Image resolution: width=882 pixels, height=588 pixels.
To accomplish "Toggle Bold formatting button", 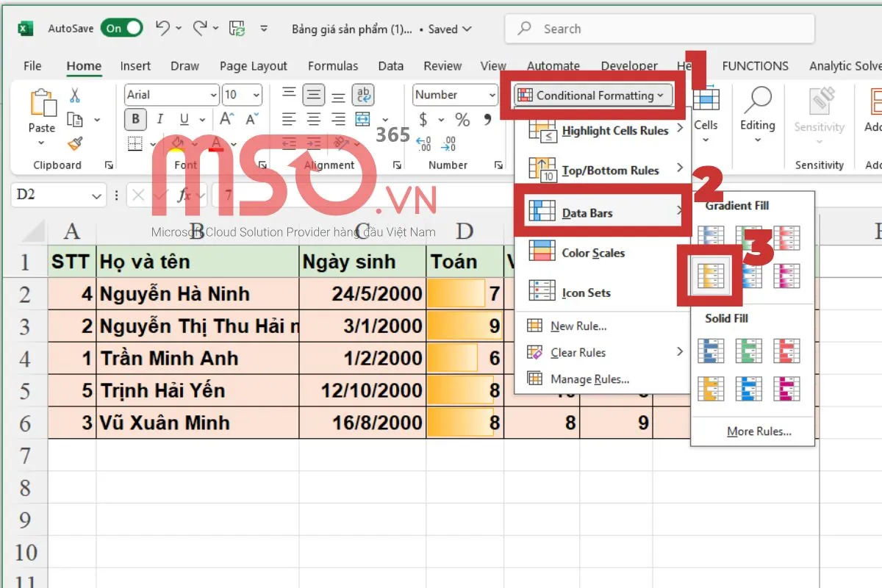I will pos(135,119).
